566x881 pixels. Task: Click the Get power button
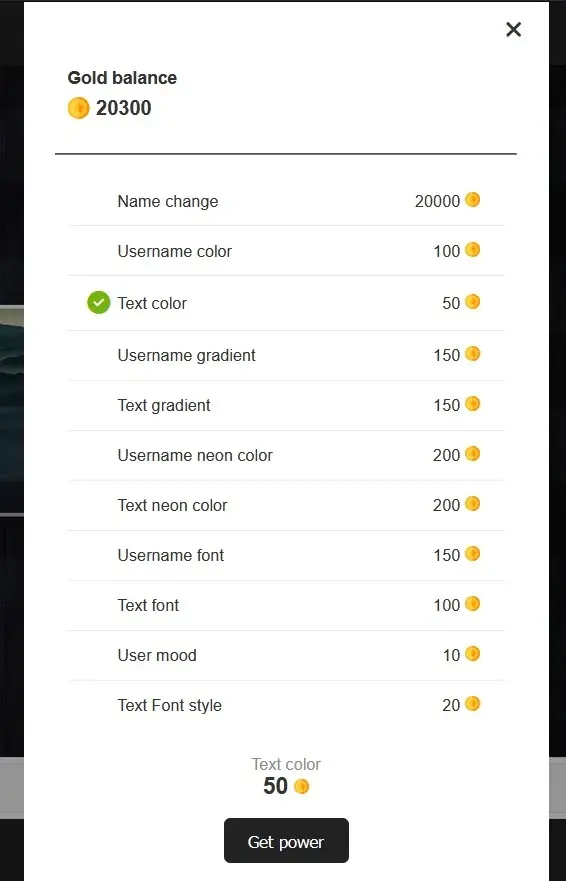click(286, 841)
